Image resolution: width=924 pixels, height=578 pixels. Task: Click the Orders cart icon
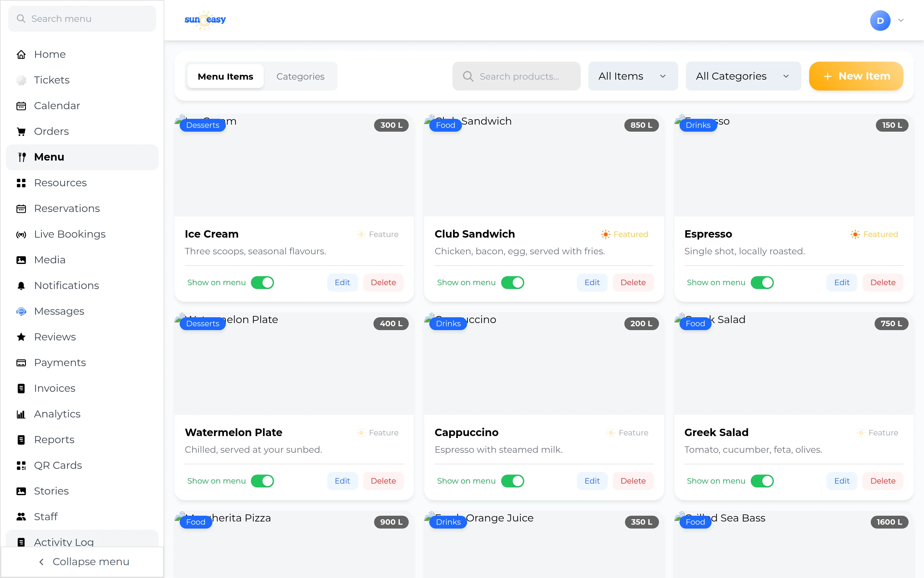(x=21, y=132)
